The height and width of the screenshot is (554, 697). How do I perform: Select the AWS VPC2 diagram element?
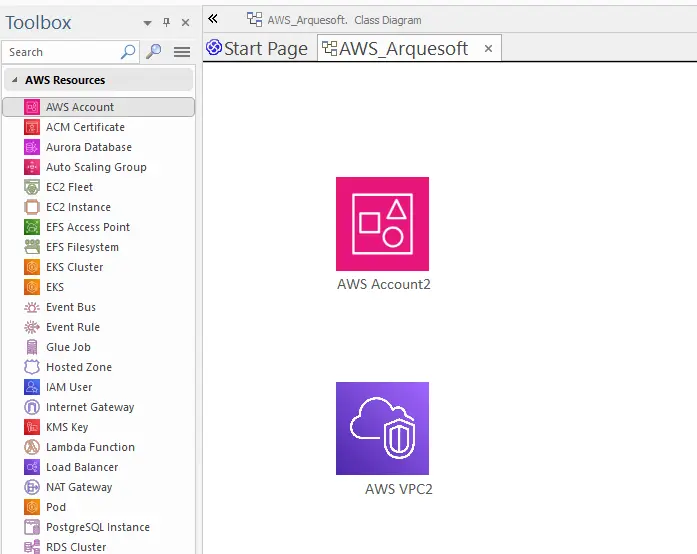382,428
